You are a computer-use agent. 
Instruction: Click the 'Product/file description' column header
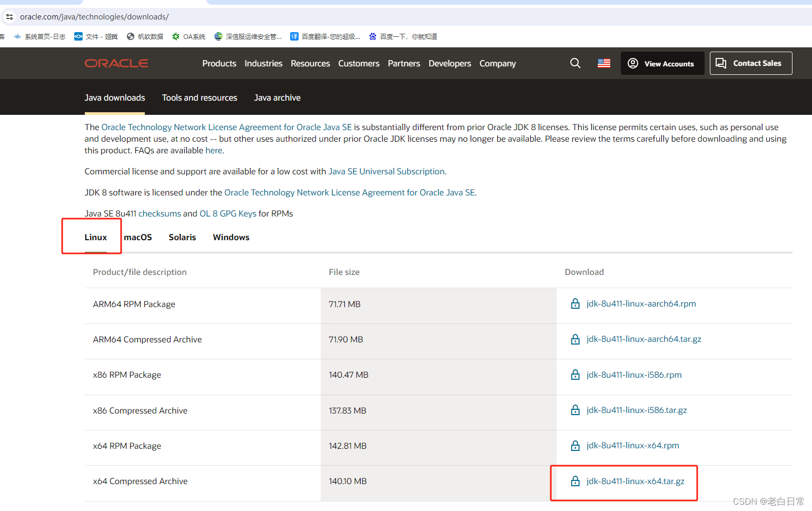tap(140, 272)
